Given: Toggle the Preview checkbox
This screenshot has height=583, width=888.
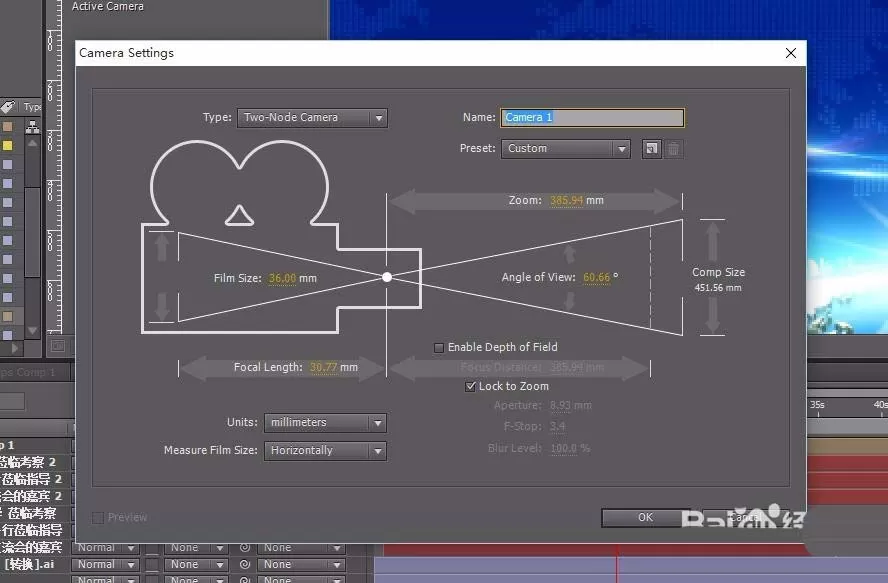Looking at the screenshot, I should (x=98, y=517).
